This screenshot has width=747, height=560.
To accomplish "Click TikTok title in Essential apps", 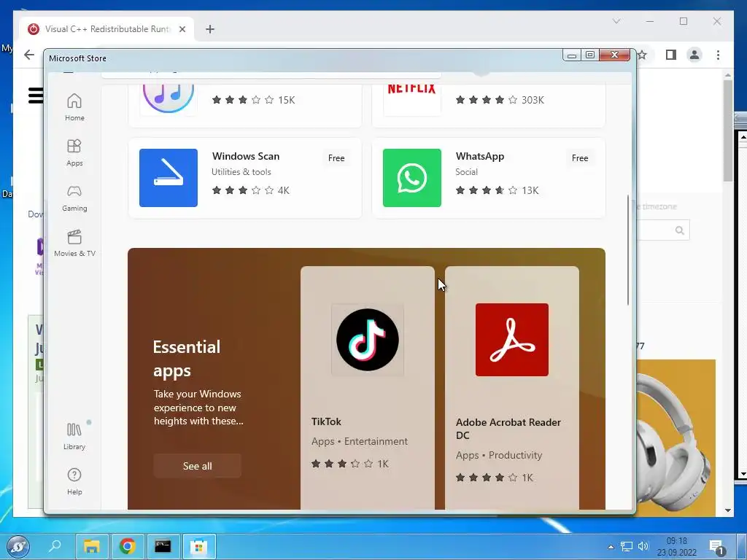I will click(x=326, y=421).
